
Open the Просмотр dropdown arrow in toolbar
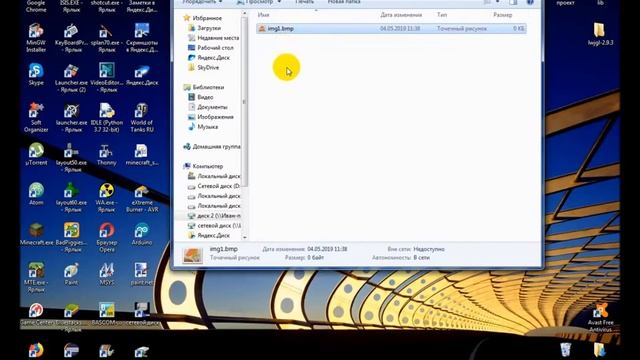click(x=279, y=2)
